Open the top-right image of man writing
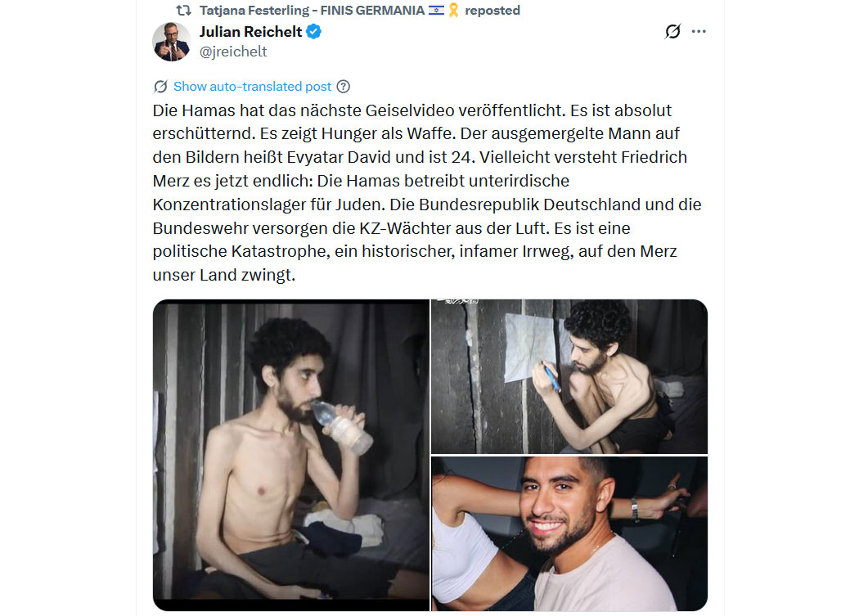The width and height of the screenshot is (859, 616). [569, 376]
